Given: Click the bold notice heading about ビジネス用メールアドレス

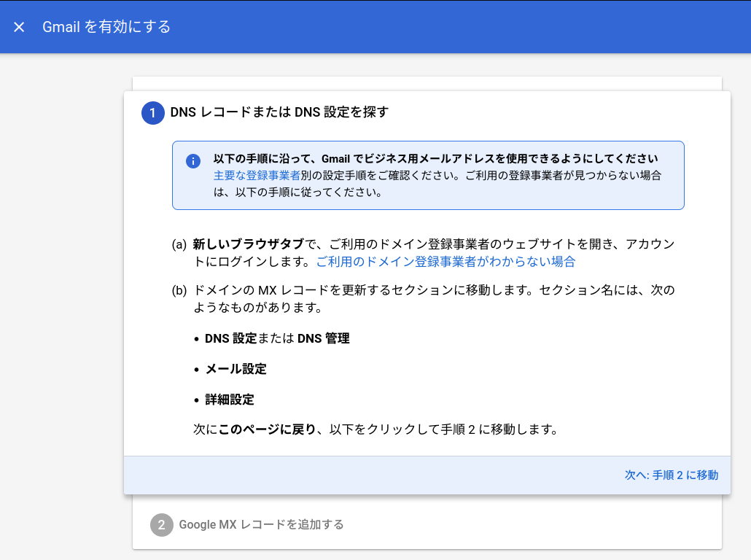Looking at the screenshot, I should pos(435,158).
